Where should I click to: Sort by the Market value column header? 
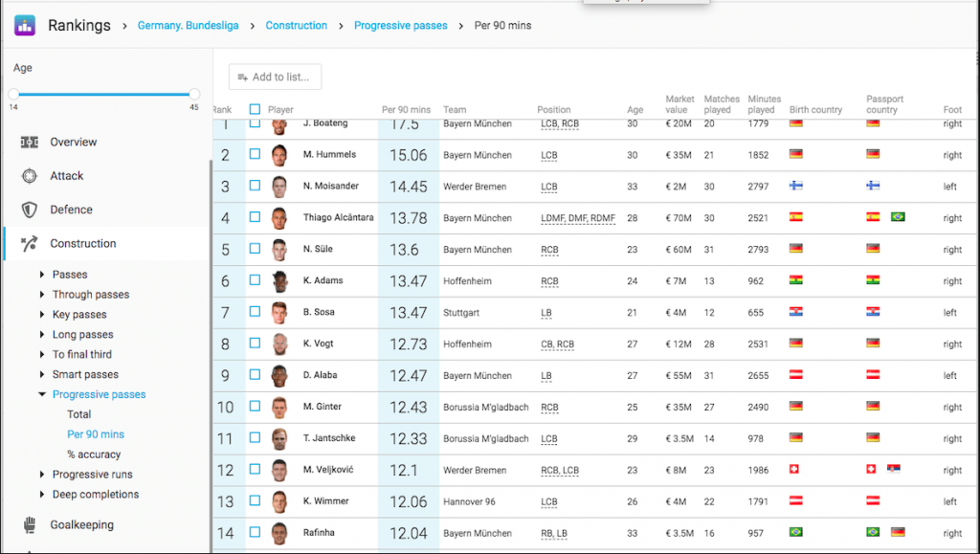point(679,104)
